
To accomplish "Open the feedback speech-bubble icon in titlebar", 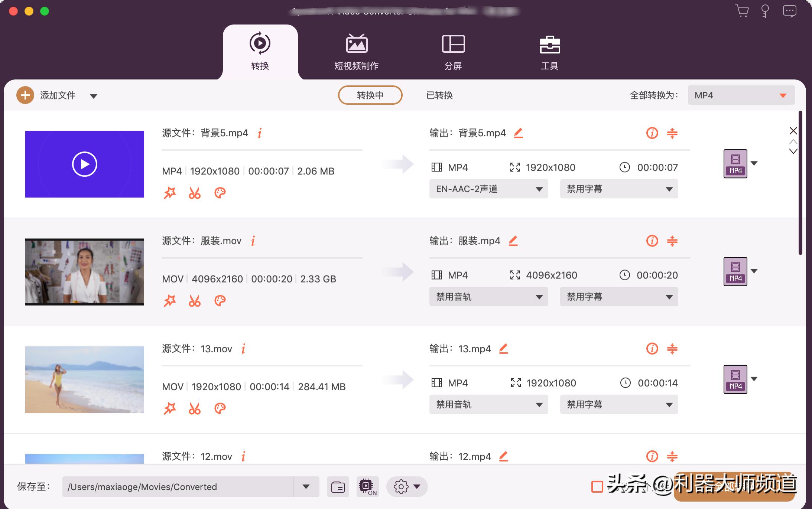I will (790, 11).
